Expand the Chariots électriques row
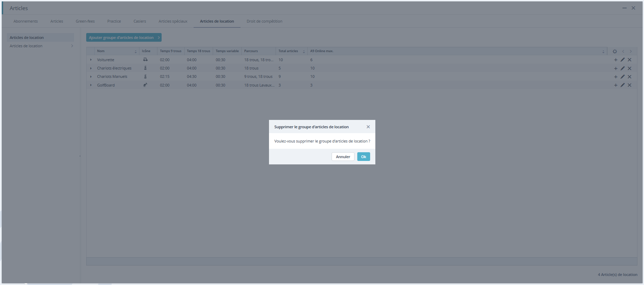The height and width of the screenshot is (285, 644). tap(91, 68)
